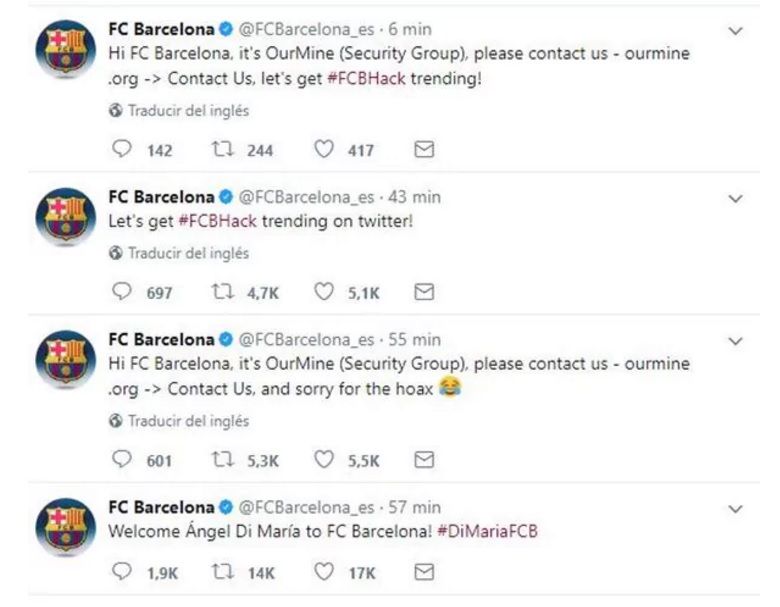Viewport: 780px width, 607px height.
Task: Click the envelope icon on the 43 min tweet
Action: [424, 292]
